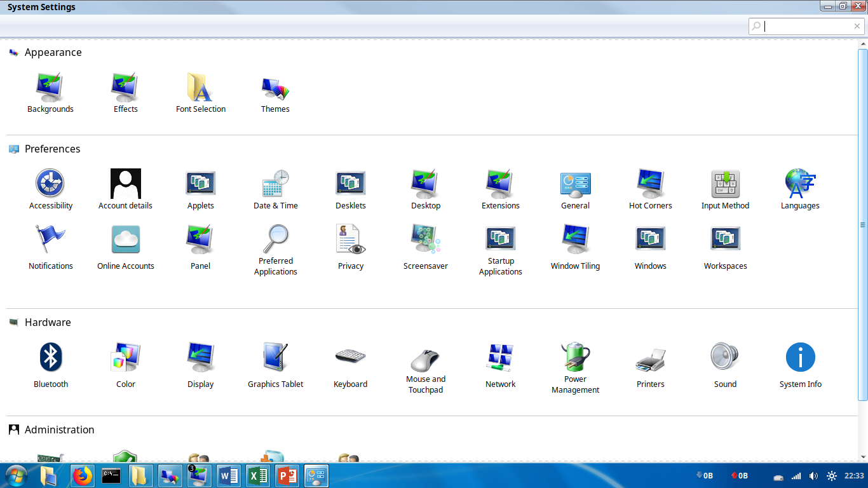Screen dimensions: 868x488
Task: Open Hot Corners settings
Action: 651,189
